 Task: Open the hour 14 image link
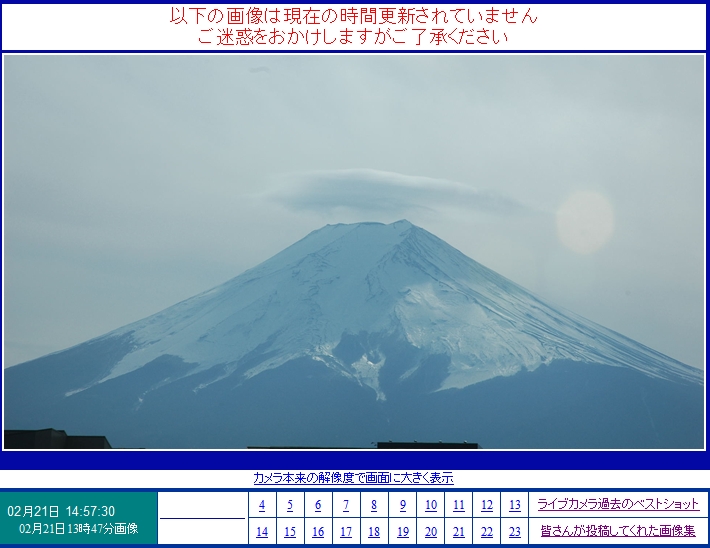[262, 532]
